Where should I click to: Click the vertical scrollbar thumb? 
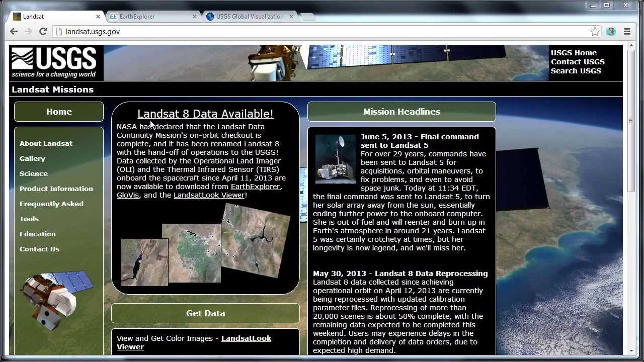pyautogui.click(x=631, y=121)
